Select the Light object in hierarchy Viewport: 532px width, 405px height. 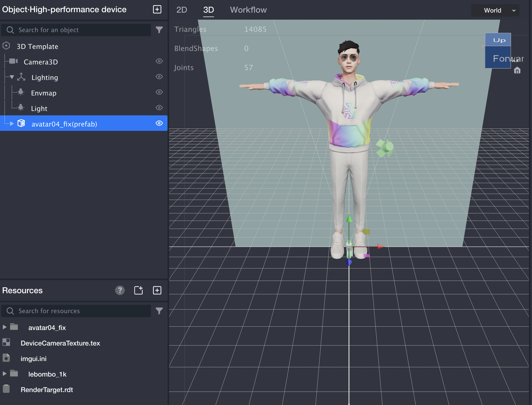39,109
